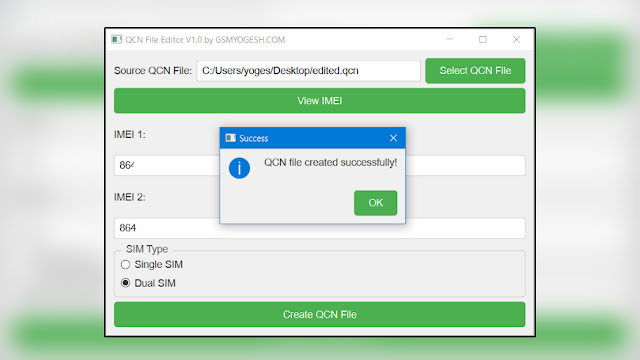Click the 'IMEI 2:' label
The height and width of the screenshot is (360, 640).
click(130, 197)
